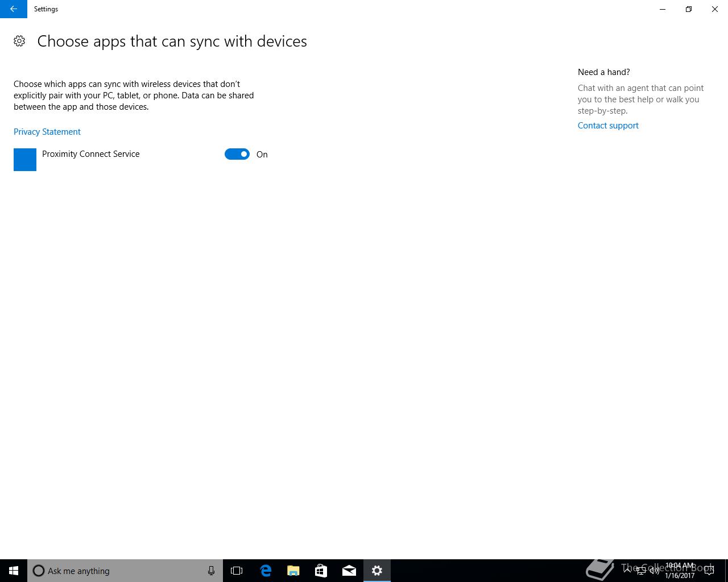Click the Cortana microphone icon
This screenshot has height=582, width=728.
pos(211,571)
